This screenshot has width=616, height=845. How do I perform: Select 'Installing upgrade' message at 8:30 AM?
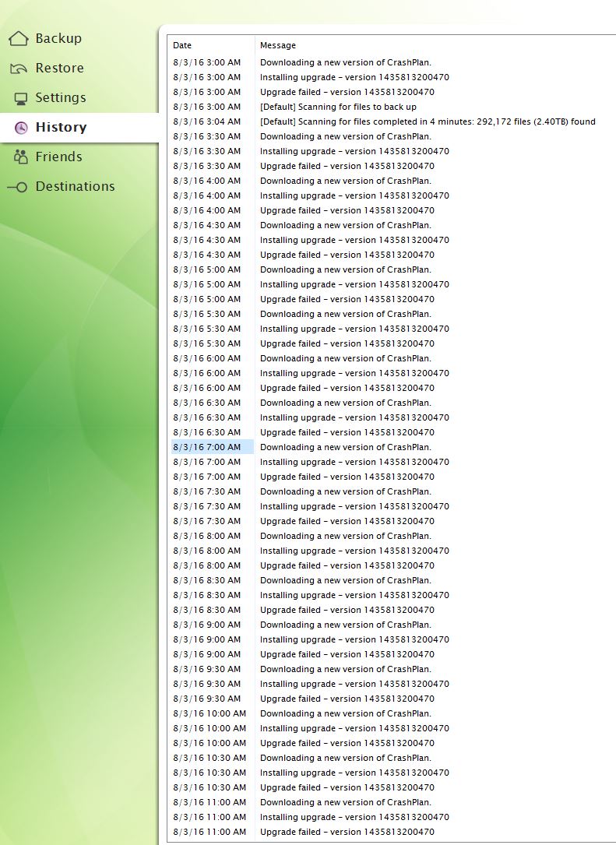[x=354, y=595]
